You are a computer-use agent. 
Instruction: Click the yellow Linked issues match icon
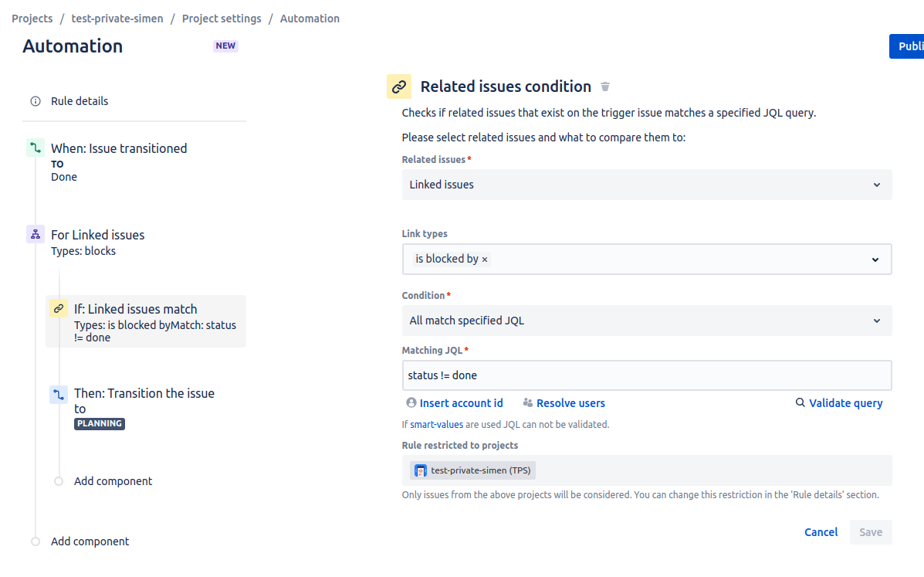(59, 309)
